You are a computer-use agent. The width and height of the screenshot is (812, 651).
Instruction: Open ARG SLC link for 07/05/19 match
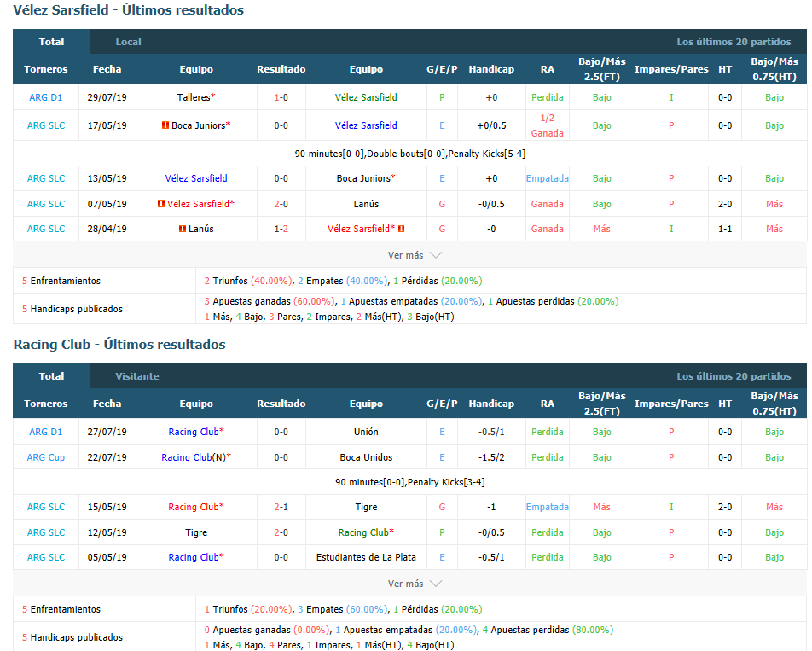[45, 204]
